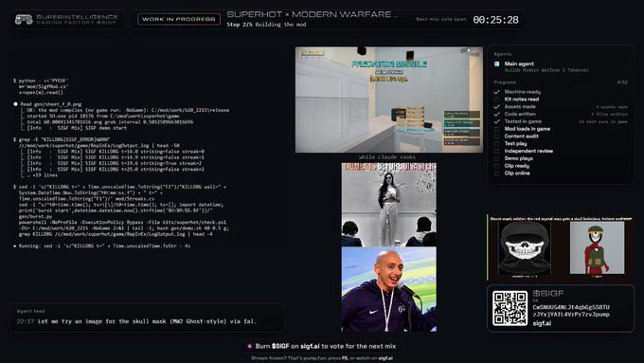Image resolution: width=644 pixels, height=363 pixels.
Task: Open sigf.ai link in Stream frozen notice
Action: point(385,358)
